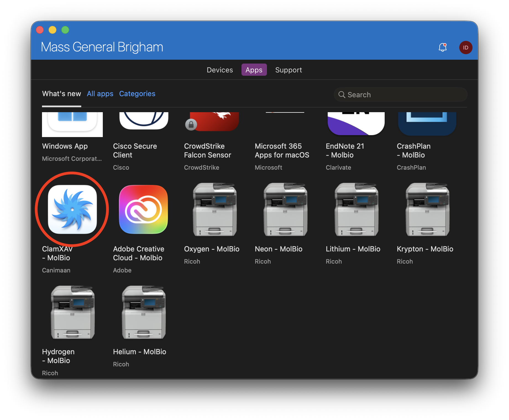
Task: Minimize the window with yellow button
Action: [53, 30]
